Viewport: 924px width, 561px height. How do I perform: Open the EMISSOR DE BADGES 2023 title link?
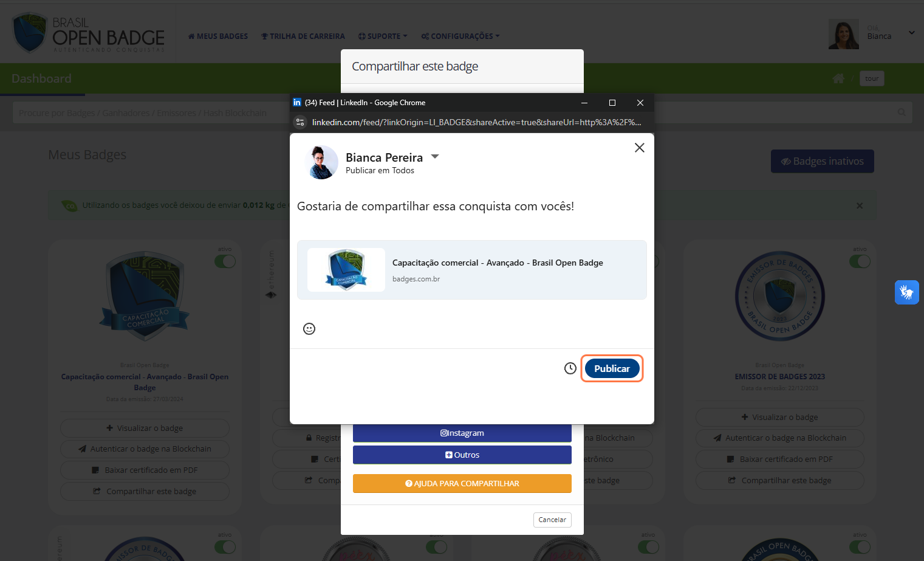click(780, 376)
